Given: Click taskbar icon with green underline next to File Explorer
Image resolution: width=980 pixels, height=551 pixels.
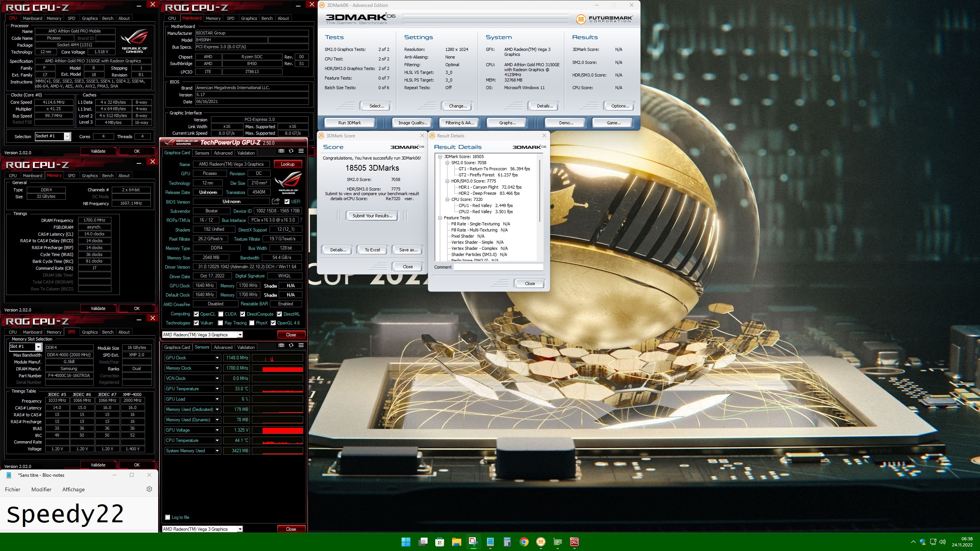Looking at the screenshot, I should pos(473,542).
